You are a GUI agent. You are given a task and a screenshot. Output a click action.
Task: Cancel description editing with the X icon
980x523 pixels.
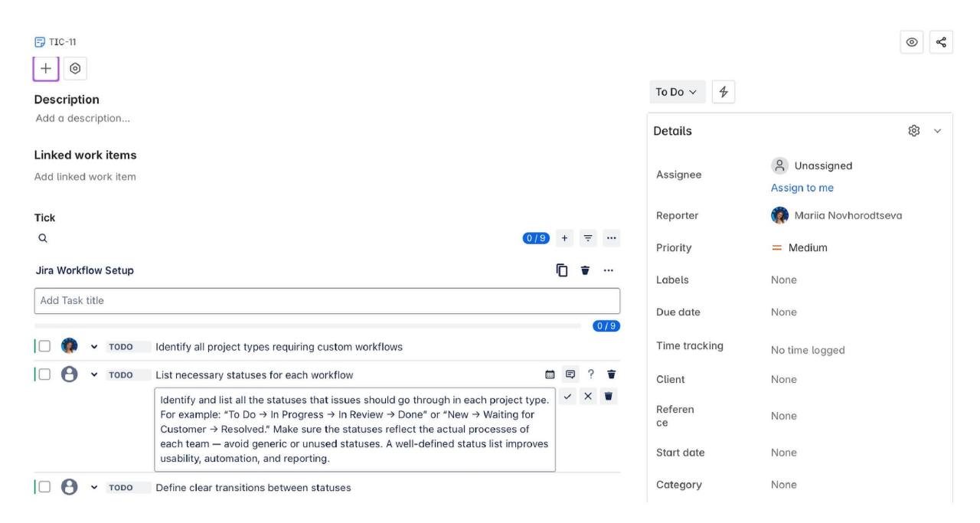(x=588, y=396)
